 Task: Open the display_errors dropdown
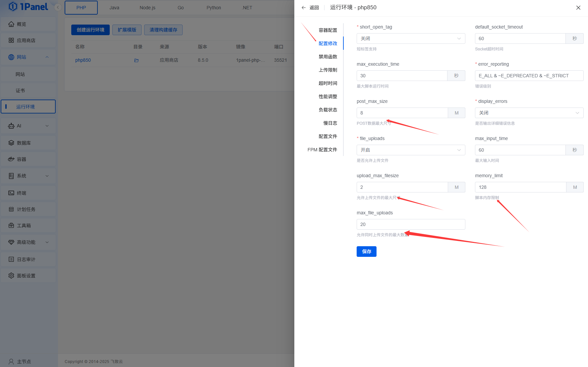coord(529,113)
